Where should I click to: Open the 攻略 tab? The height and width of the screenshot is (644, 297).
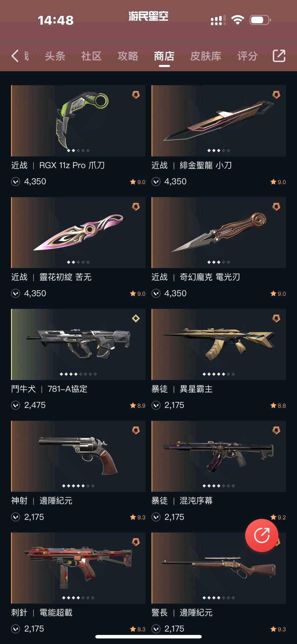[x=128, y=56]
